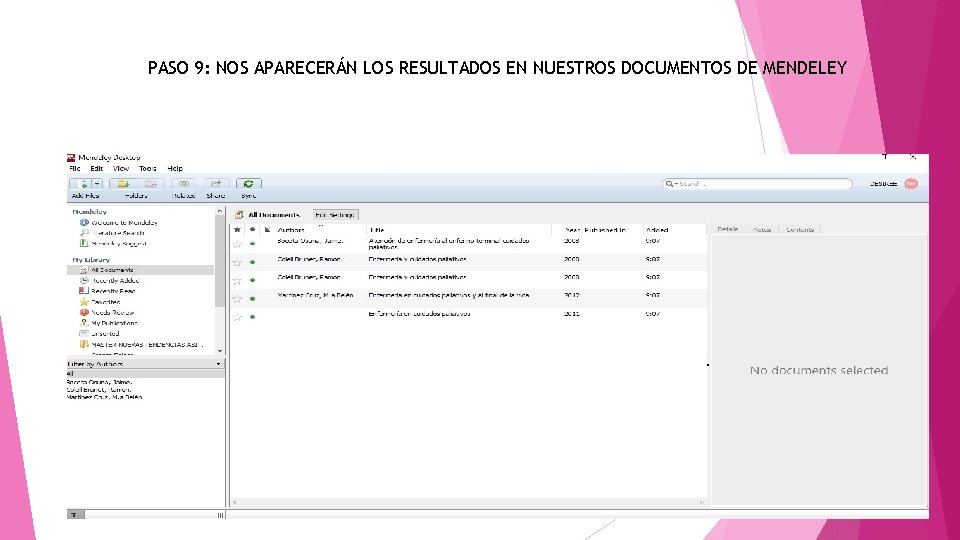Click the All Documents heading icon
The width and height of the screenshot is (960, 540).
pyautogui.click(x=239, y=215)
